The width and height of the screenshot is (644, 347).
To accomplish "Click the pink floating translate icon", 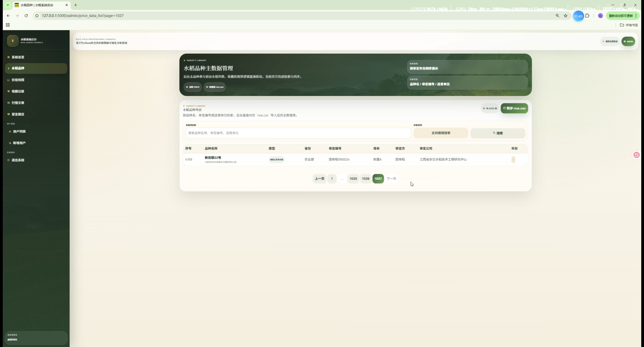I will [636, 155].
